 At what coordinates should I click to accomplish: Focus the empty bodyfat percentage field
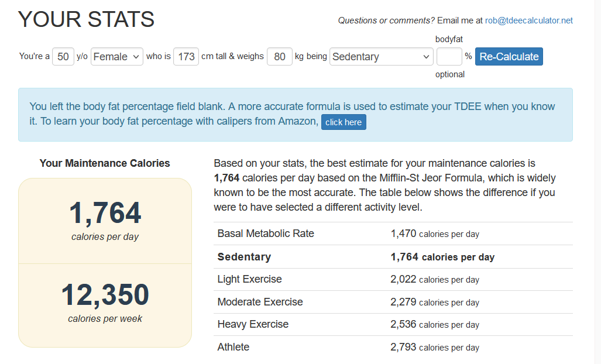[449, 56]
